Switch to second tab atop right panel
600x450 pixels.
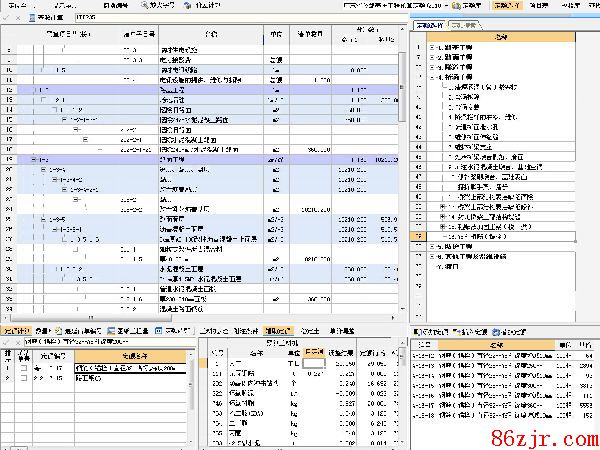[x=463, y=22]
